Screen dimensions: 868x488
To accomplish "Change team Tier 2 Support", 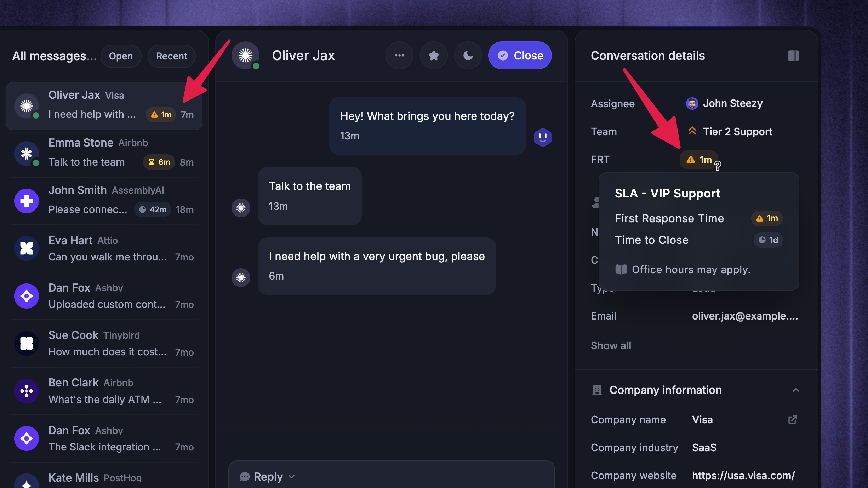I will pos(730,132).
